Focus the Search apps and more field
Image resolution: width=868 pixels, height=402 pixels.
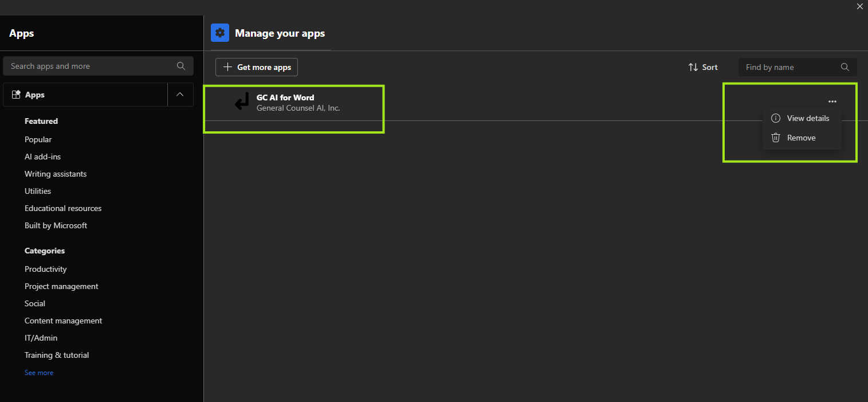tap(92, 66)
